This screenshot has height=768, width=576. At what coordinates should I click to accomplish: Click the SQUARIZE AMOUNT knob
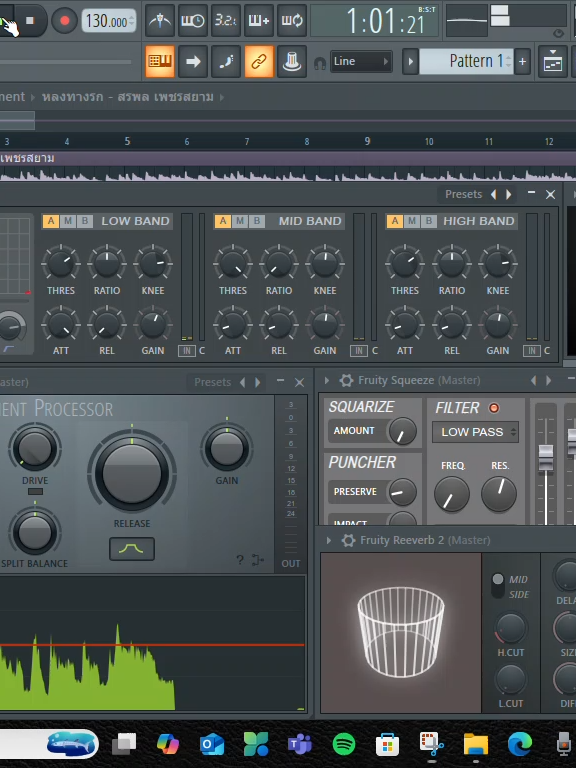pyautogui.click(x=402, y=431)
